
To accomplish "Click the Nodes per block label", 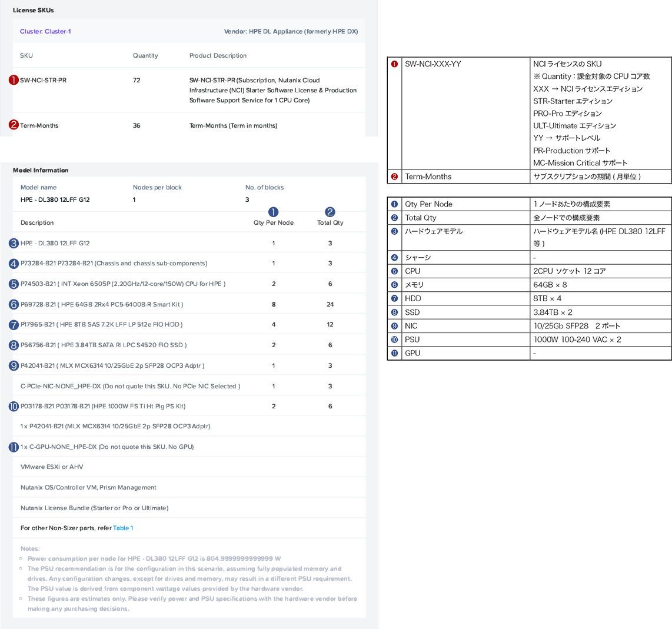I will [x=157, y=188].
